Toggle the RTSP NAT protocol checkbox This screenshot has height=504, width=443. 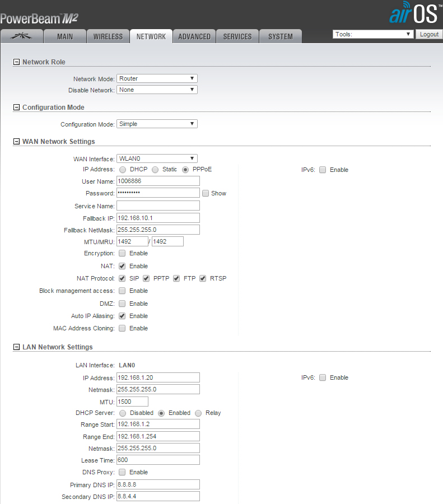[x=203, y=278]
